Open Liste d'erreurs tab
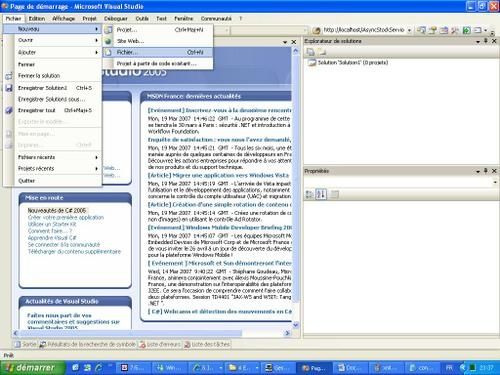The width and height of the screenshot is (500, 375). click(160, 344)
